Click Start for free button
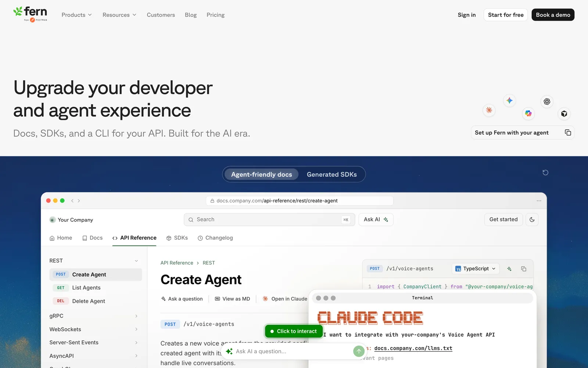 (506, 15)
